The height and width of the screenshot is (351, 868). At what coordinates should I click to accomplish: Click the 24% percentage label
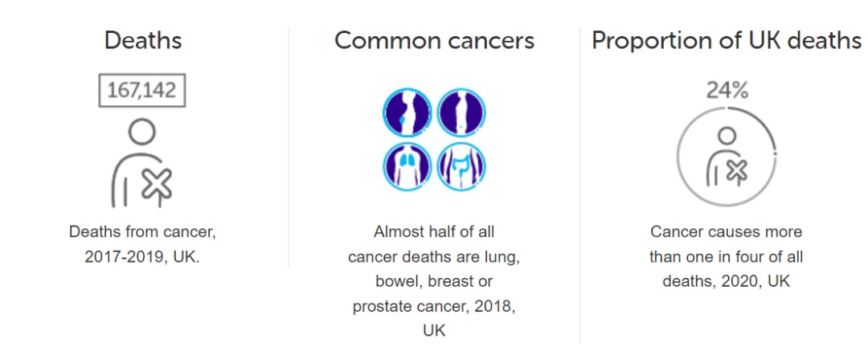(727, 90)
